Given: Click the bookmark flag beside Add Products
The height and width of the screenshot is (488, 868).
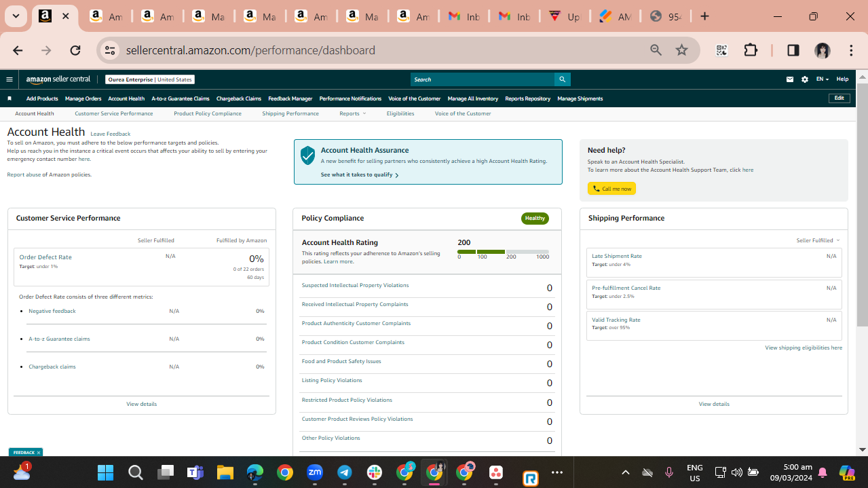Looking at the screenshot, I should (x=10, y=98).
